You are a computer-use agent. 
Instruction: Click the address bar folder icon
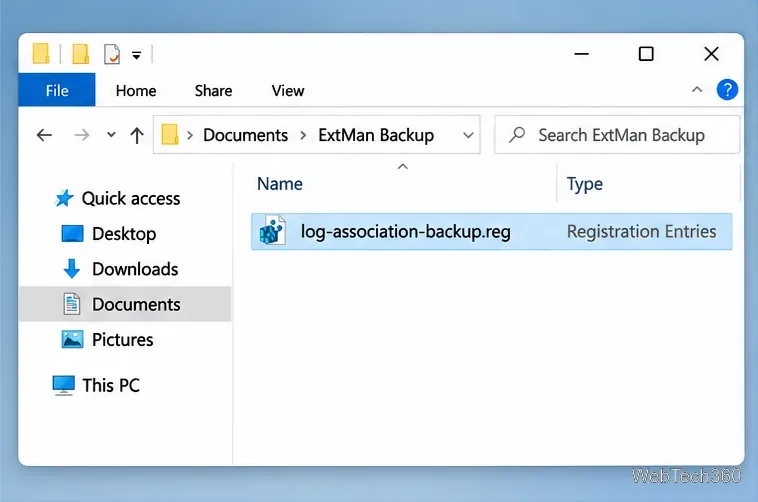click(170, 134)
